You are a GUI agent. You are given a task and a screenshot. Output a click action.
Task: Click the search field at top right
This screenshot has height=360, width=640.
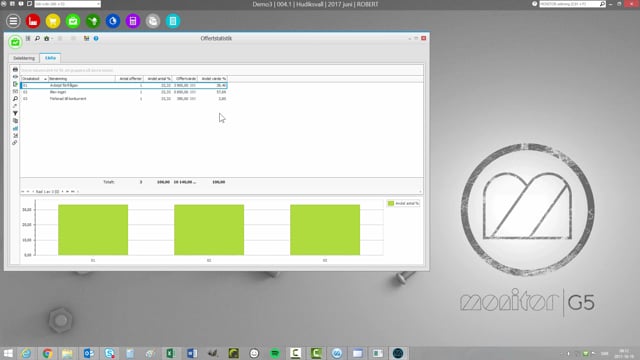569,4
